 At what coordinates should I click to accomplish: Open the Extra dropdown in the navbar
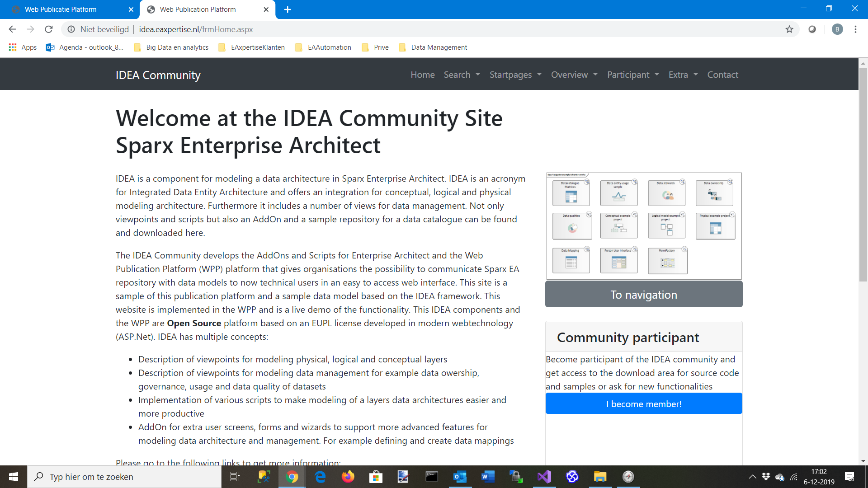pos(683,75)
